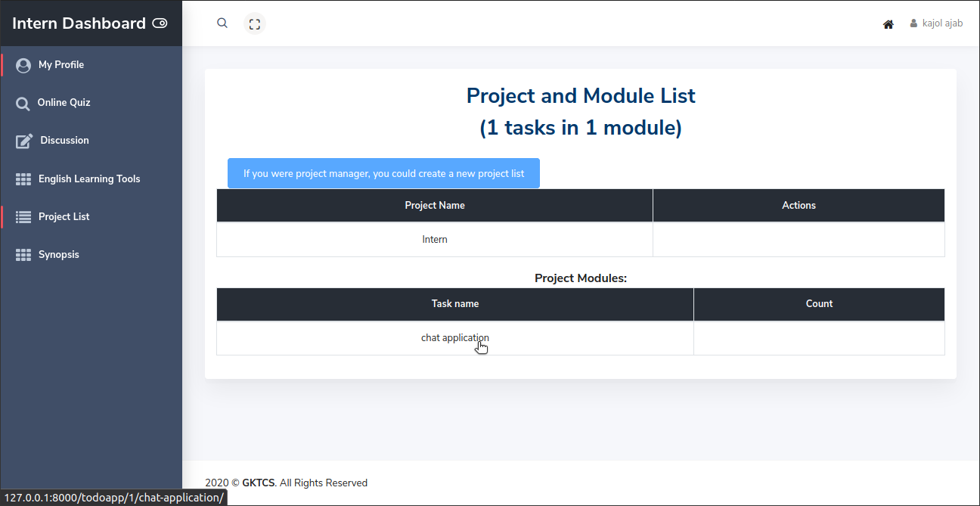Click the Project List list icon
This screenshot has width=980, height=506.
pyautogui.click(x=23, y=217)
